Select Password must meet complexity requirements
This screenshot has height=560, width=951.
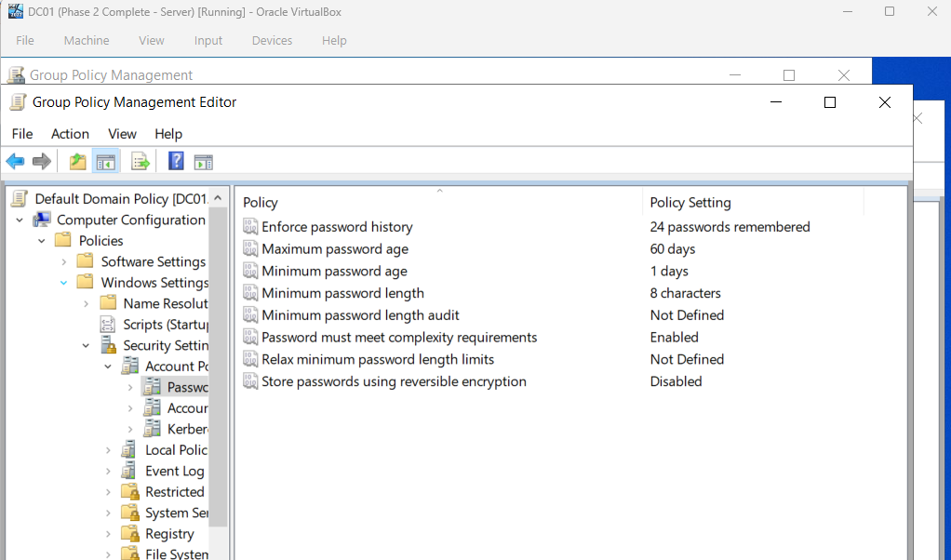click(399, 337)
